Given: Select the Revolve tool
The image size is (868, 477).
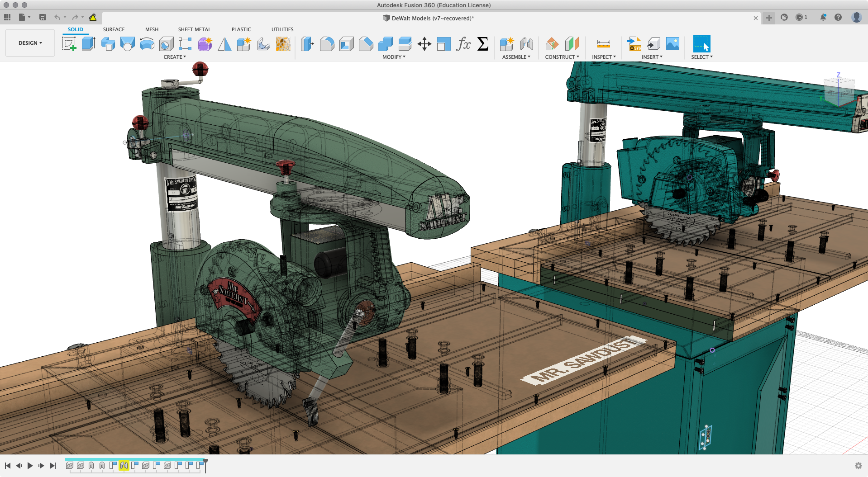Looking at the screenshot, I should pyautogui.click(x=108, y=44).
